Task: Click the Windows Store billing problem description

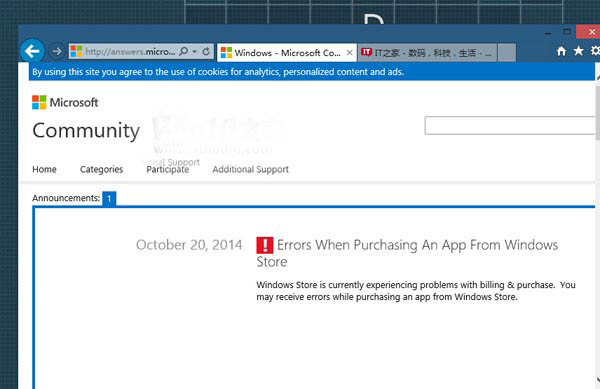Action: click(416, 291)
